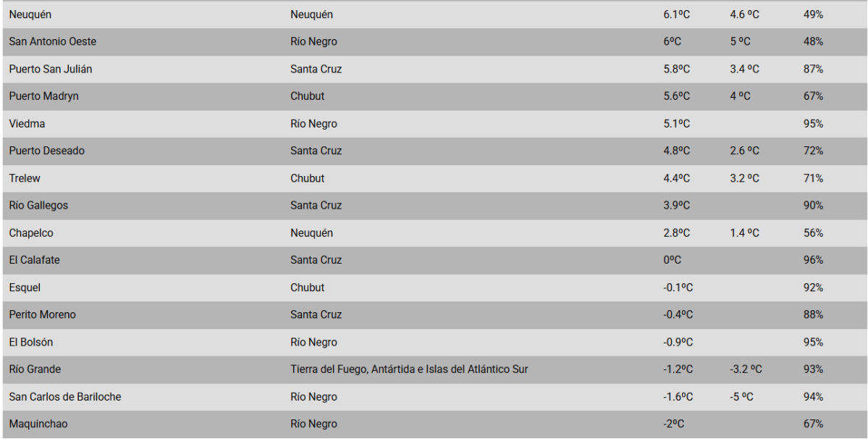The image size is (868, 439).
Task: Click Chubut province in the Esquel row
Action: (308, 288)
